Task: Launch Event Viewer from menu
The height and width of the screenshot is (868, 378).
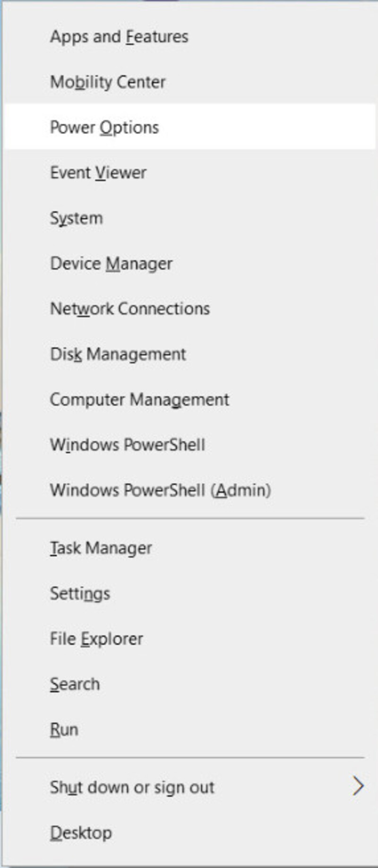Action: (x=189, y=172)
